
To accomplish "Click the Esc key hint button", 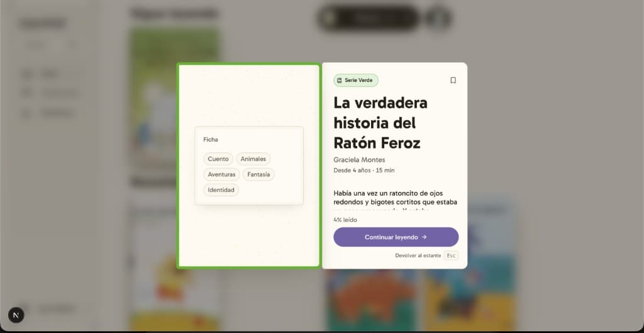I will (451, 256).
